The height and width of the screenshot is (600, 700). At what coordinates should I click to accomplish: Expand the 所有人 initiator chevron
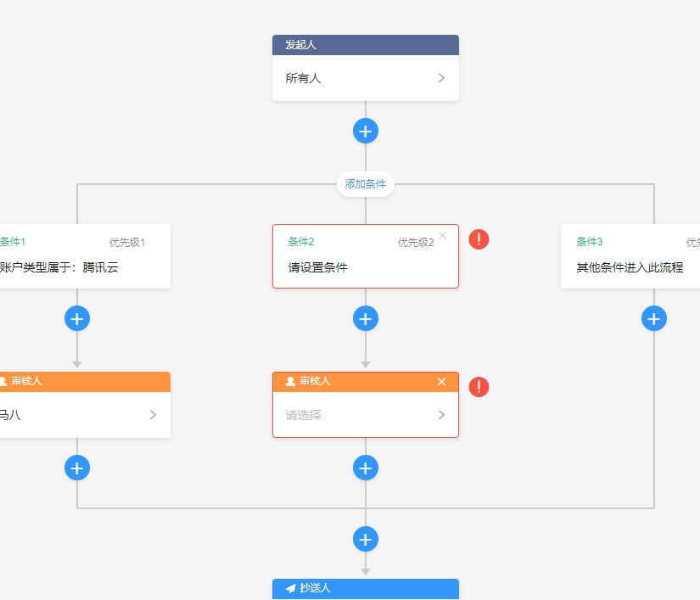coord(441,78)
